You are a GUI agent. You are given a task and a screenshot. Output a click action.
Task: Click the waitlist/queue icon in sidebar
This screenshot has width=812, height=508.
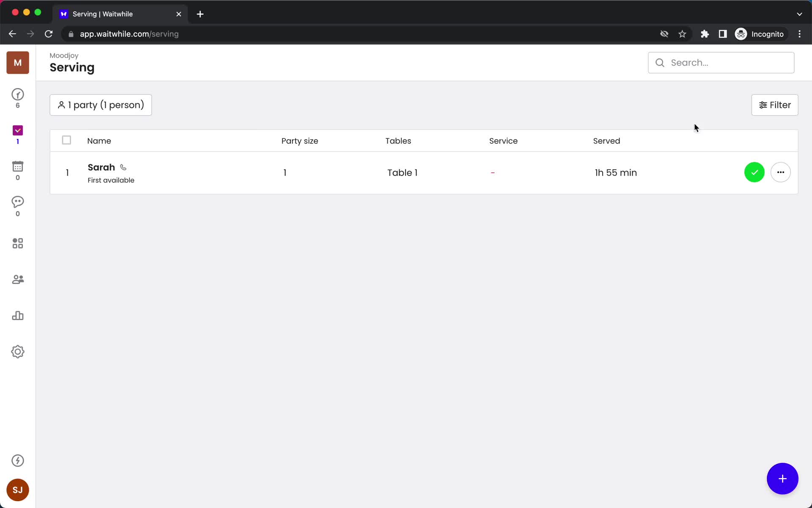pos(17,98)
